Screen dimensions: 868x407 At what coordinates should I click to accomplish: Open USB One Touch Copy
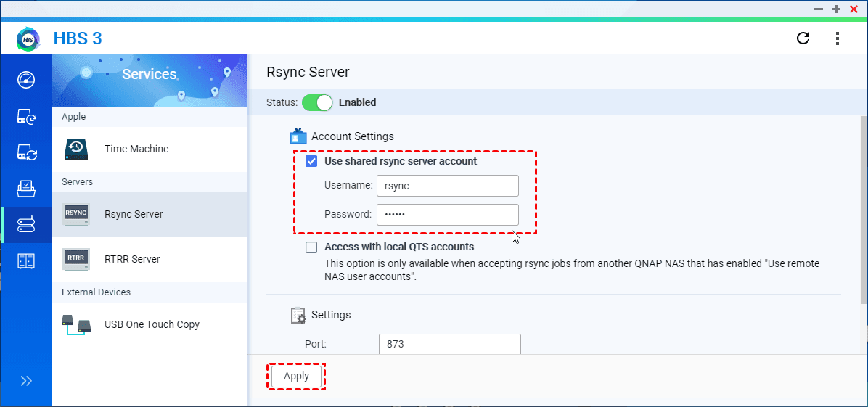(x=152, y=324)
